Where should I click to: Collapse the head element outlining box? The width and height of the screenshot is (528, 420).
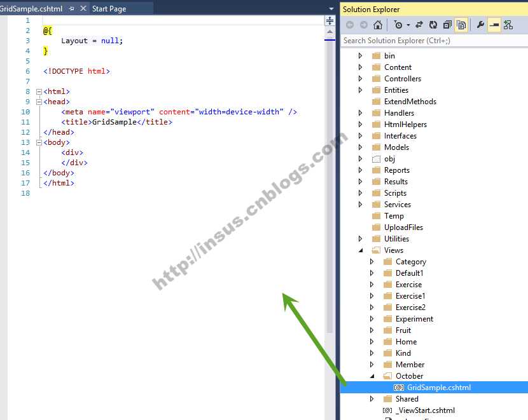pos(39,102)
